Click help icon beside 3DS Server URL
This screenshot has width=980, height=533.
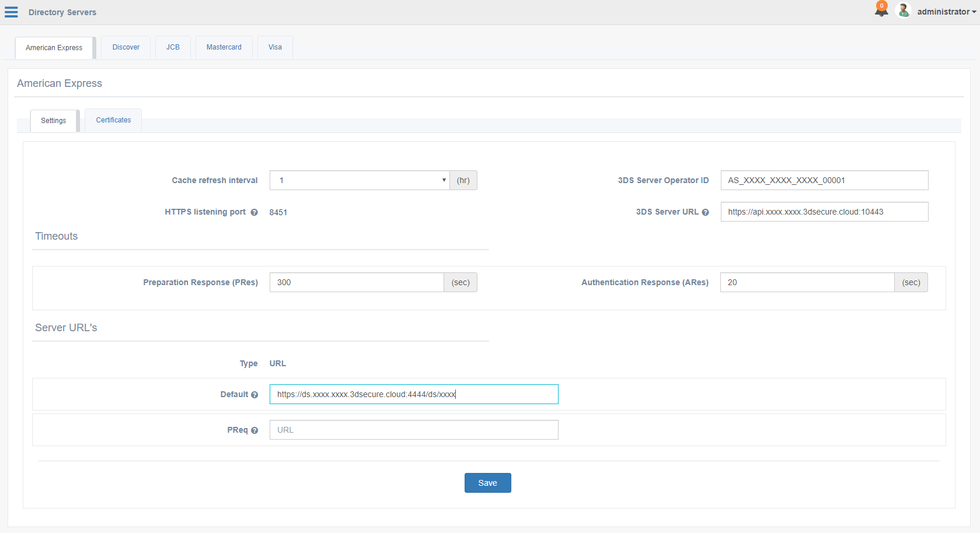point(705,212)
